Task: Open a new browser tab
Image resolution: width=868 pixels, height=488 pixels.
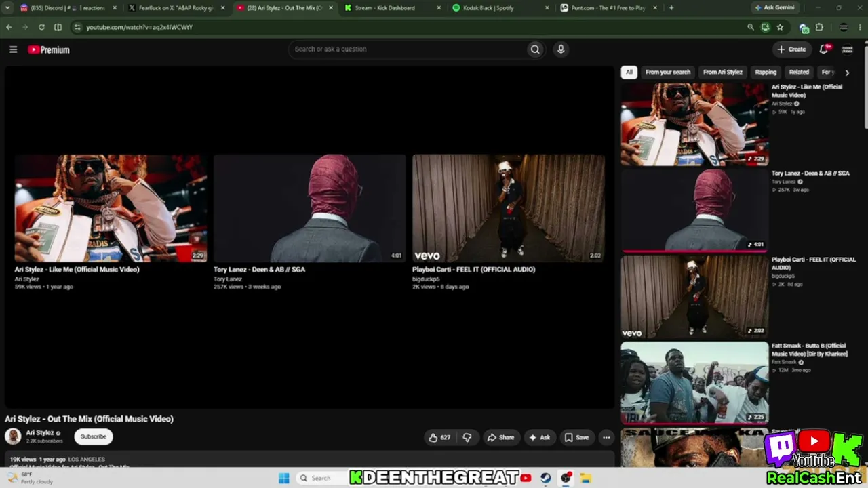Action: (x=671, y=8)
